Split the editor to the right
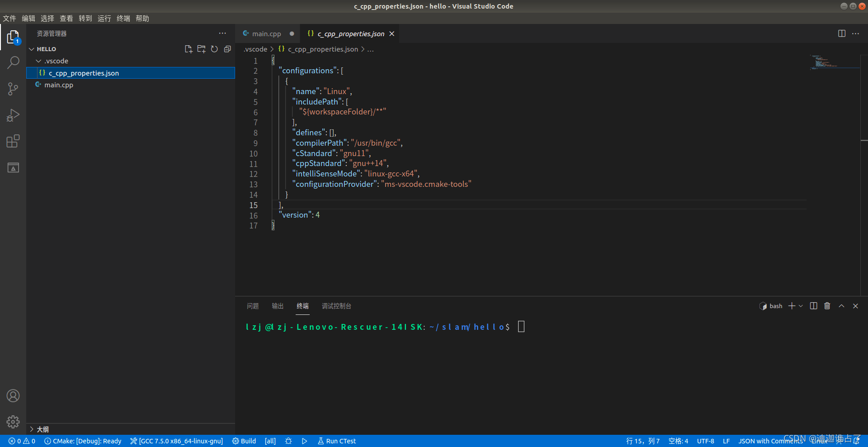 (x=842, y=33)
